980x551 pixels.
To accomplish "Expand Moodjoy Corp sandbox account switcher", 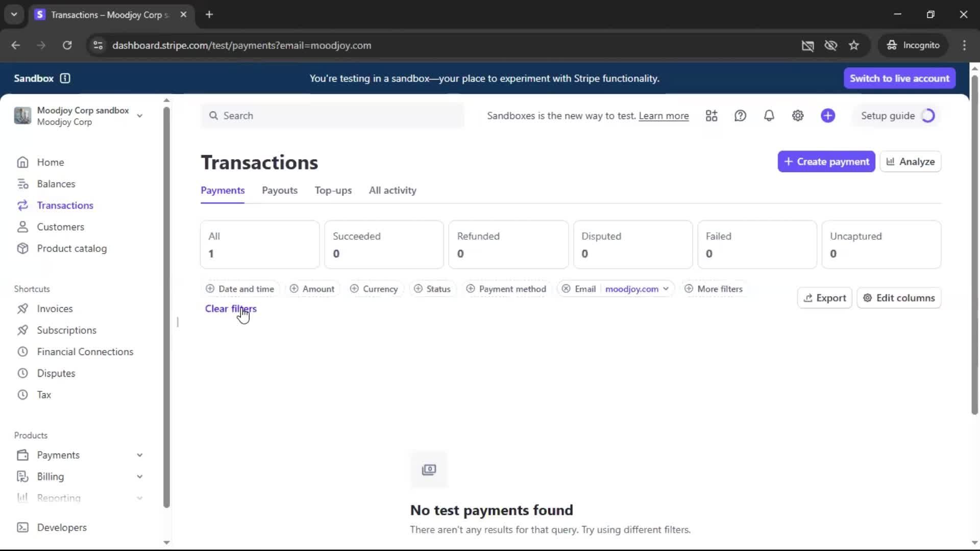I will (x=139, y=116).
